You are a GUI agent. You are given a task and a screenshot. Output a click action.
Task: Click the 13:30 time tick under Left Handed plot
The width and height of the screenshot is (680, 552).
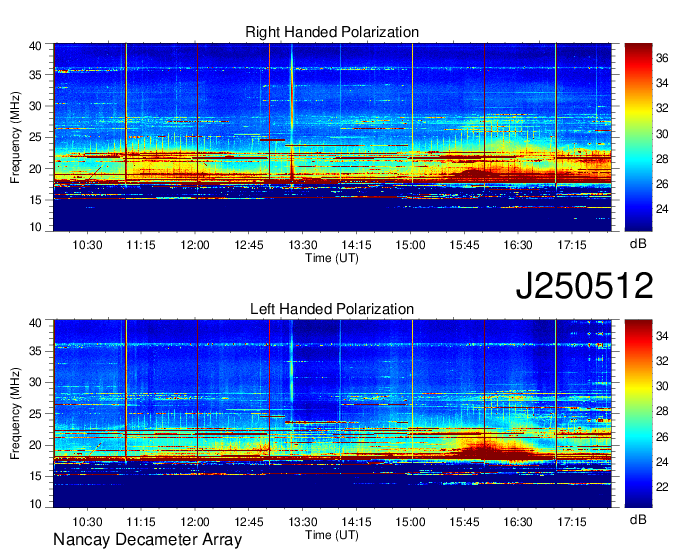pos(303,522)
